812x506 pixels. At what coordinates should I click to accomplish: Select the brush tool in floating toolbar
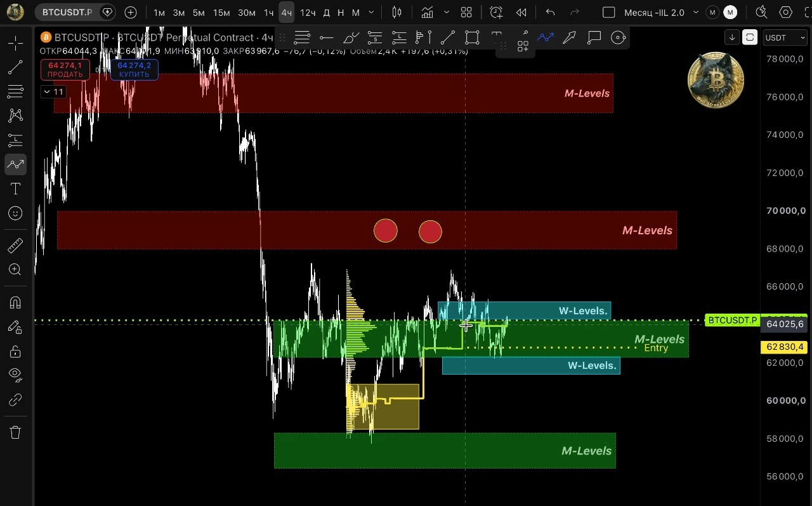tap(351, 38)
